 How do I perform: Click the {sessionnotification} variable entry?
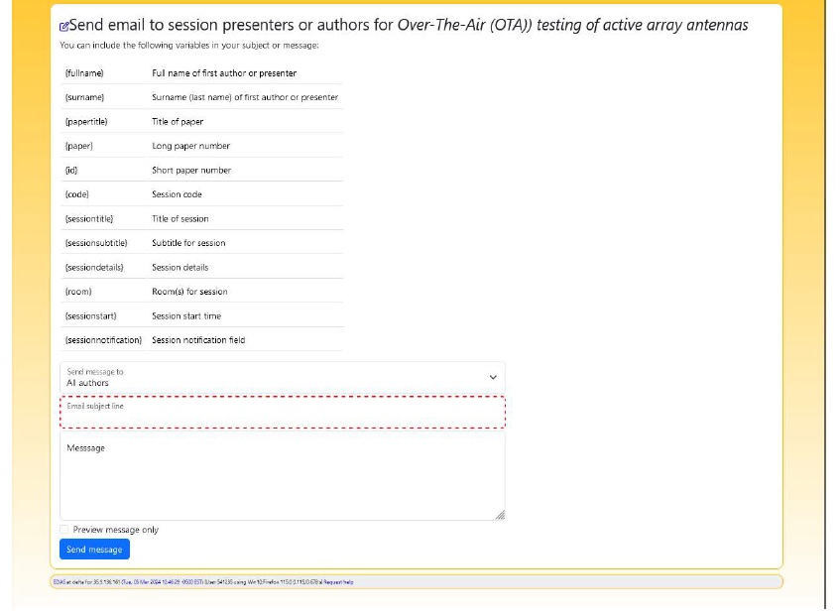coord(103,340)
